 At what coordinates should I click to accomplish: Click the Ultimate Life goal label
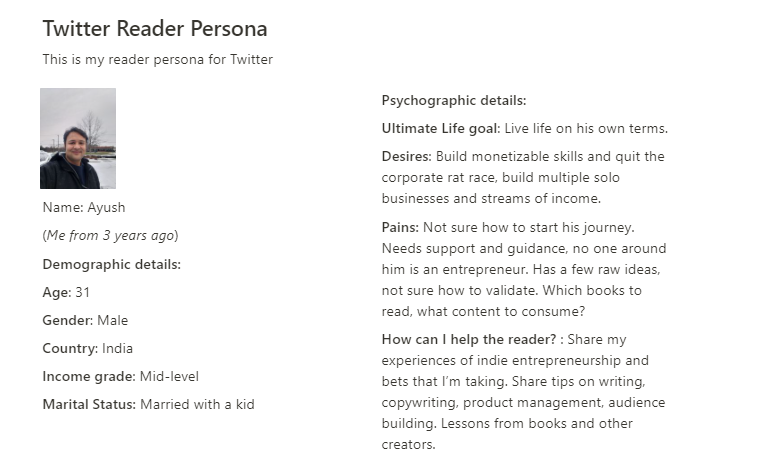441,128
